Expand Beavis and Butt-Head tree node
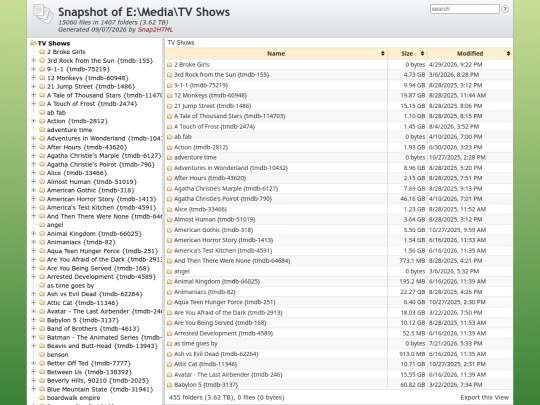Image resolution: width=540 pixels, height=405 pixels. coord(34,345)
